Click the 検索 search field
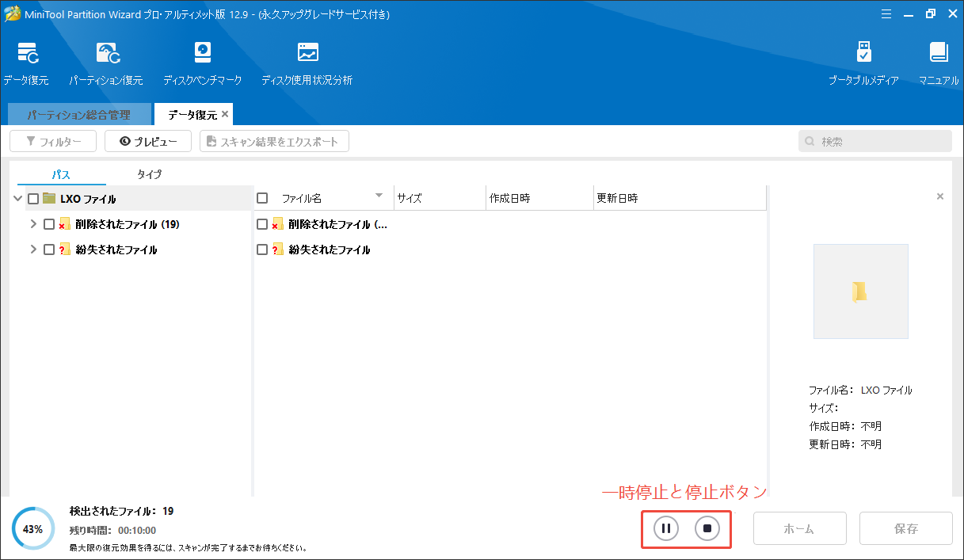This screenshot has width=964, height=560. pos(875,141)
